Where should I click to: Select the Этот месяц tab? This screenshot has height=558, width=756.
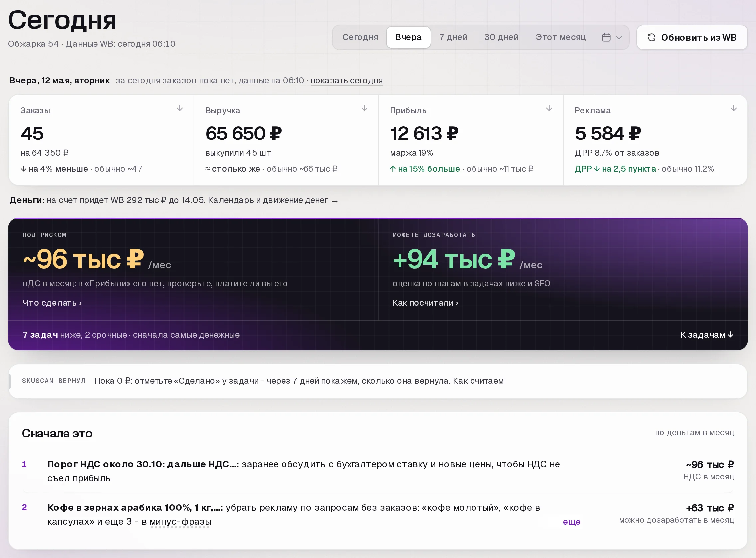coord(561,37)
